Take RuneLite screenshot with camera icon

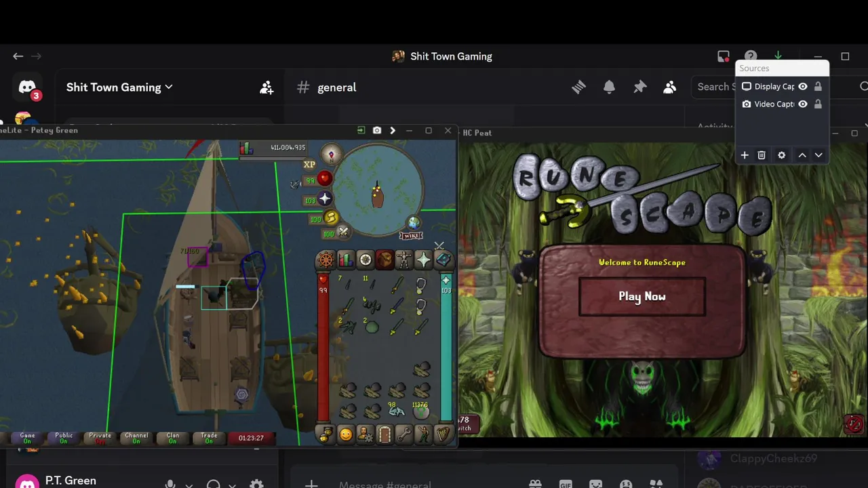pos(377,130)
